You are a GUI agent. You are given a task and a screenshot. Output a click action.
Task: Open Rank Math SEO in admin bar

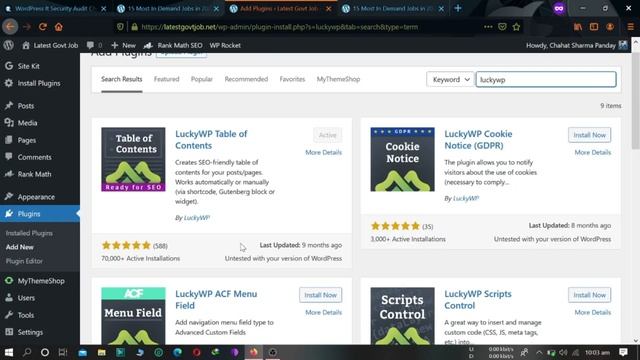coord(173,45)
